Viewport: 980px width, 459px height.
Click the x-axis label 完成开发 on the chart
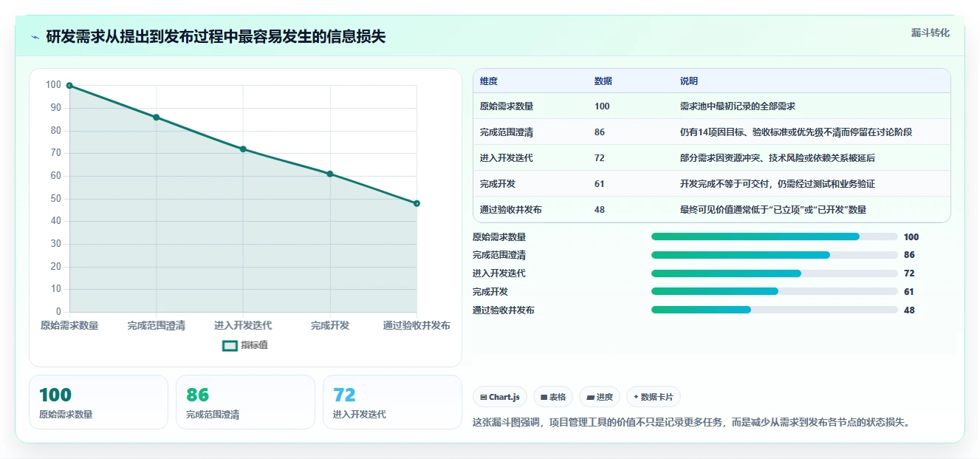(x=330, y=325)
